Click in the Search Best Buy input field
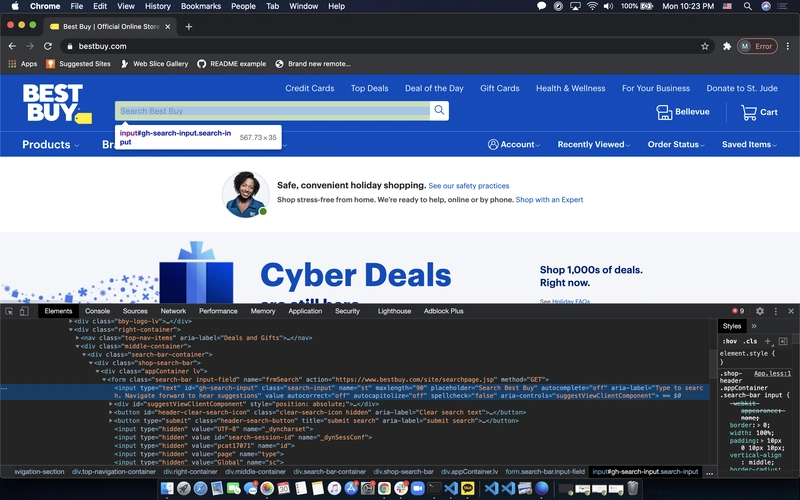 [272, 111]
